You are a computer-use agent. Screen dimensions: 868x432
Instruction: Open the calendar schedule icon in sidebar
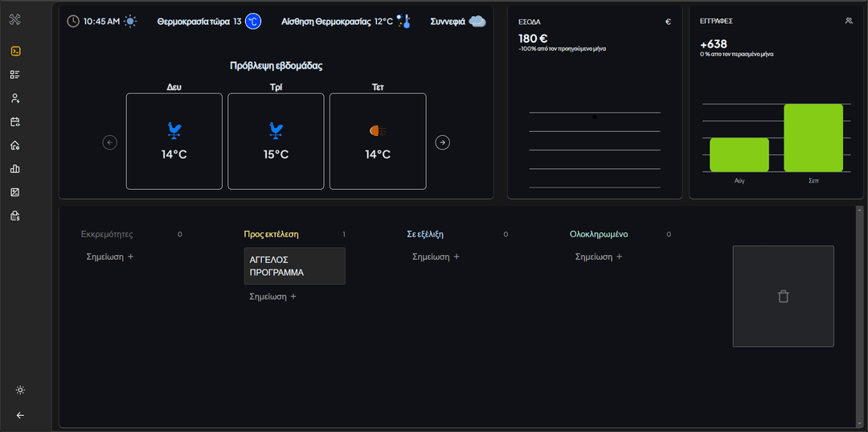pos(15,122)
